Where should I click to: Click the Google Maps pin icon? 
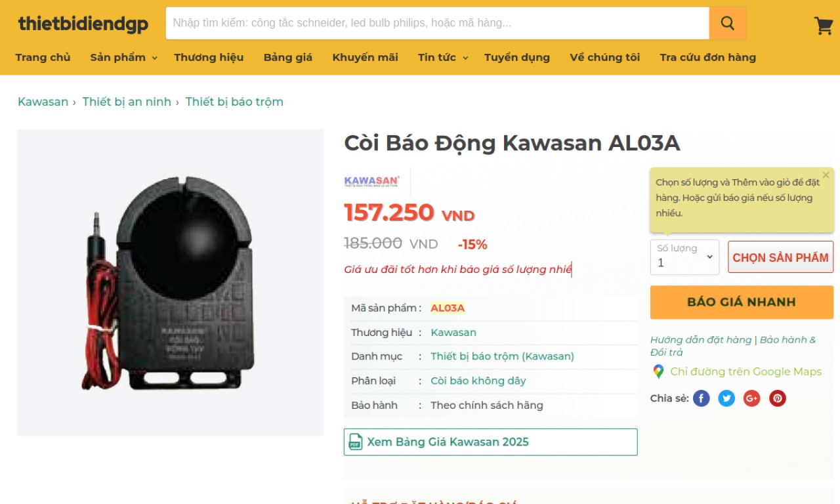point(658,371)
